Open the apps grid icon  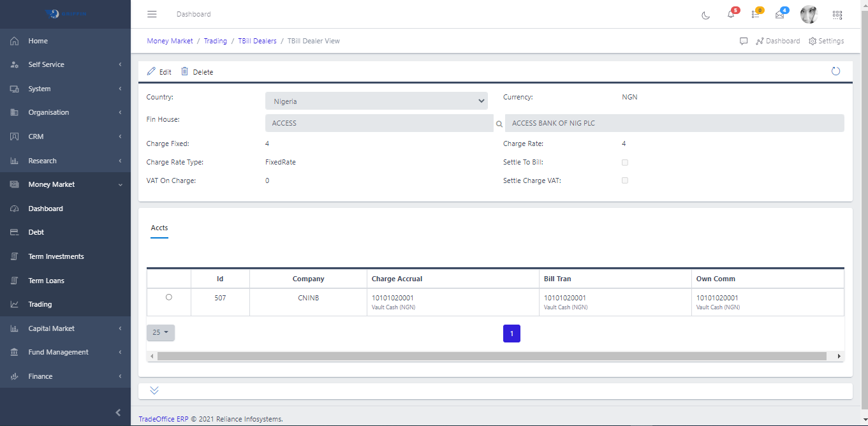(837, 15)
